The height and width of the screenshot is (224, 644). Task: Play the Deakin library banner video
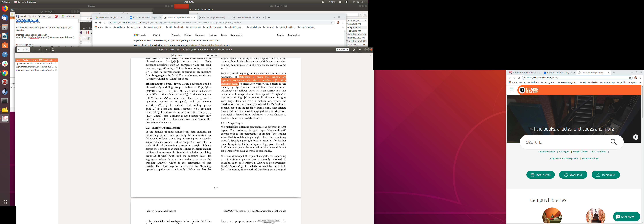[x=636, y=137]
